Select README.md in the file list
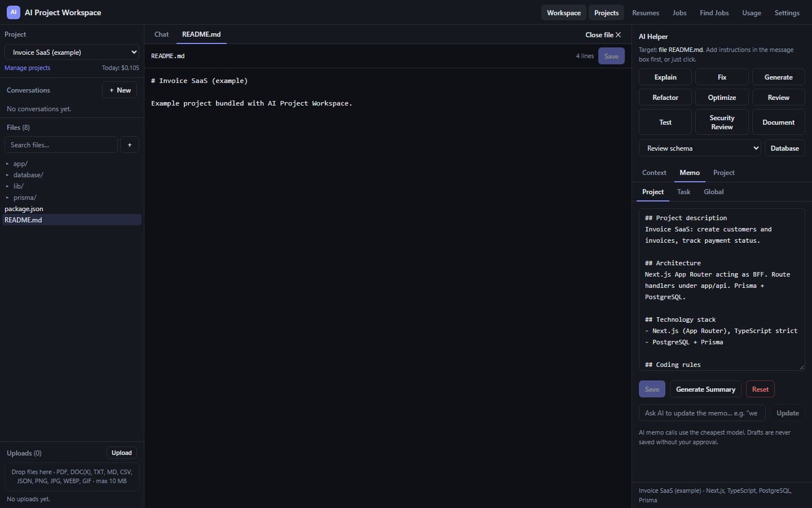 72,220
